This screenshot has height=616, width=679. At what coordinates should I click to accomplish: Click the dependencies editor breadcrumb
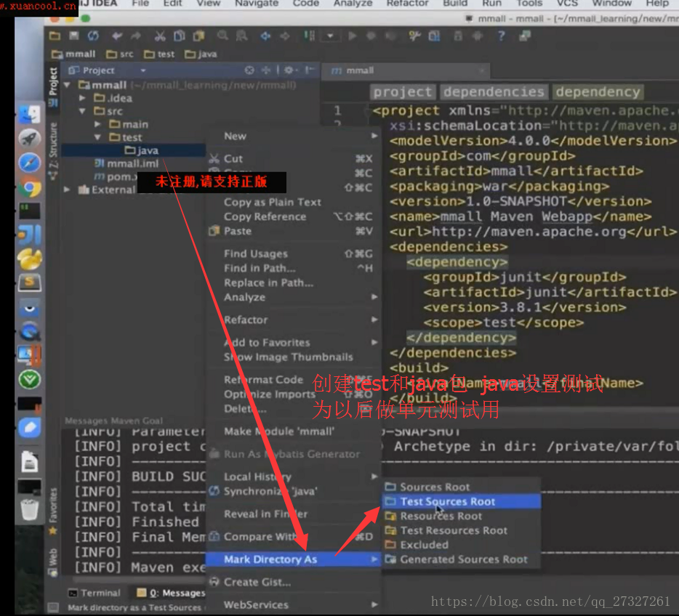pyautogui.click(x=494, y=92)
